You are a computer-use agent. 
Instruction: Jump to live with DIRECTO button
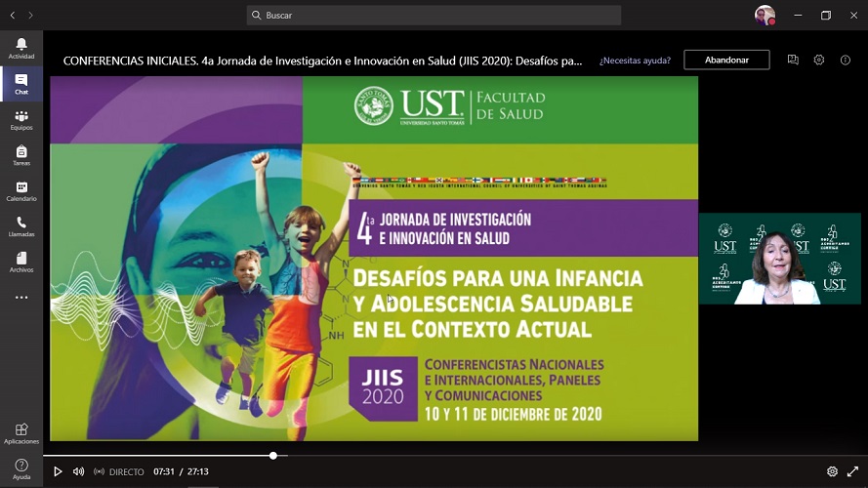119,471
